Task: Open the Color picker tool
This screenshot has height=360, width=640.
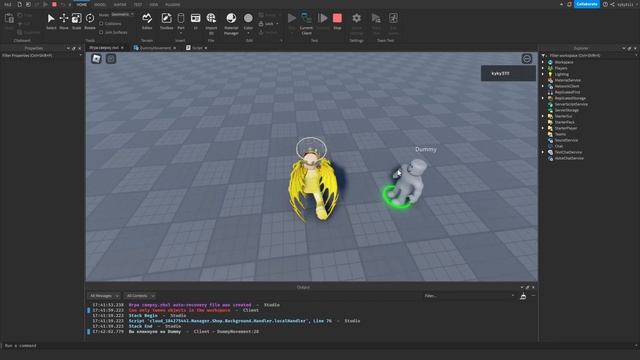Action: (x=248, y=20)
